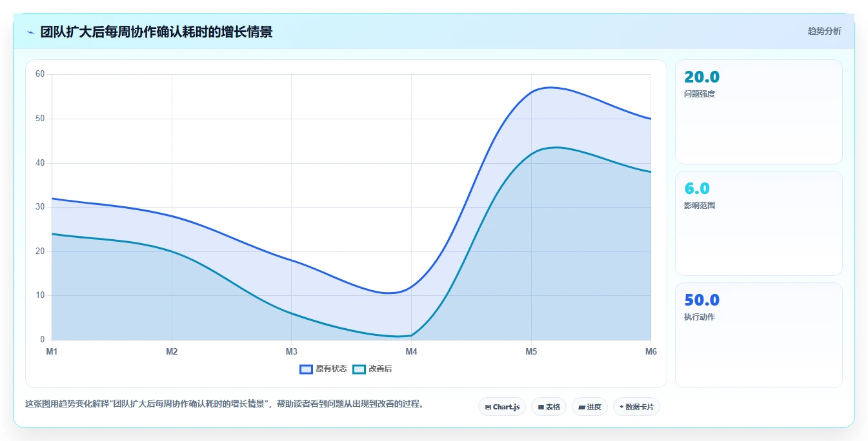Click the lightning icon beside the title
Screen dimensions: 868x441
(30, 32)
